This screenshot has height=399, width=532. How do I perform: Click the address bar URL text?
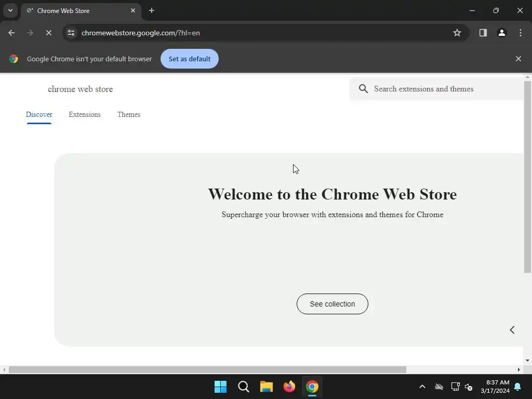[x=140, y=33]
